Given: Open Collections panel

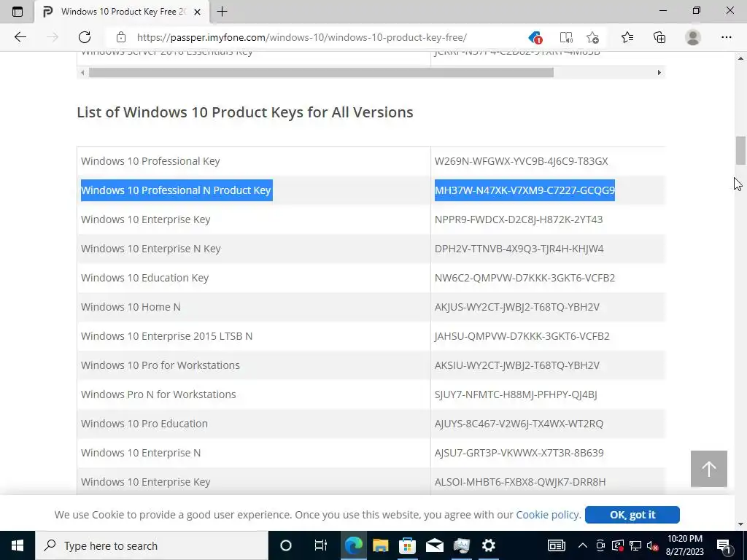Looking at the screenshot, I should coord(659,37).
